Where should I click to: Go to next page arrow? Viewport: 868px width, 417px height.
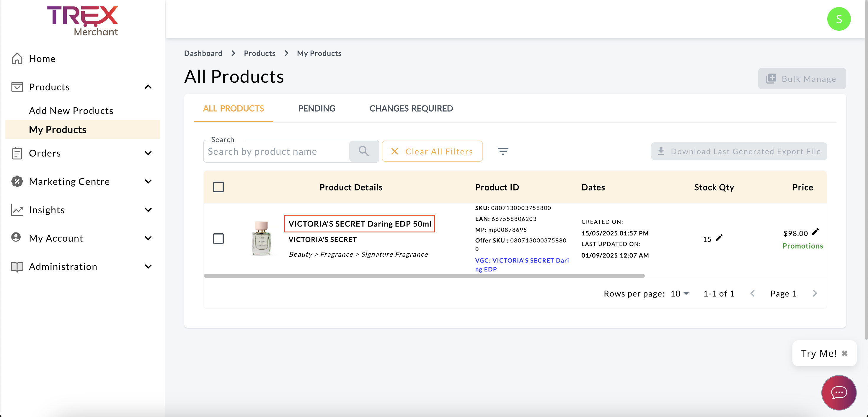coord(815,293)
